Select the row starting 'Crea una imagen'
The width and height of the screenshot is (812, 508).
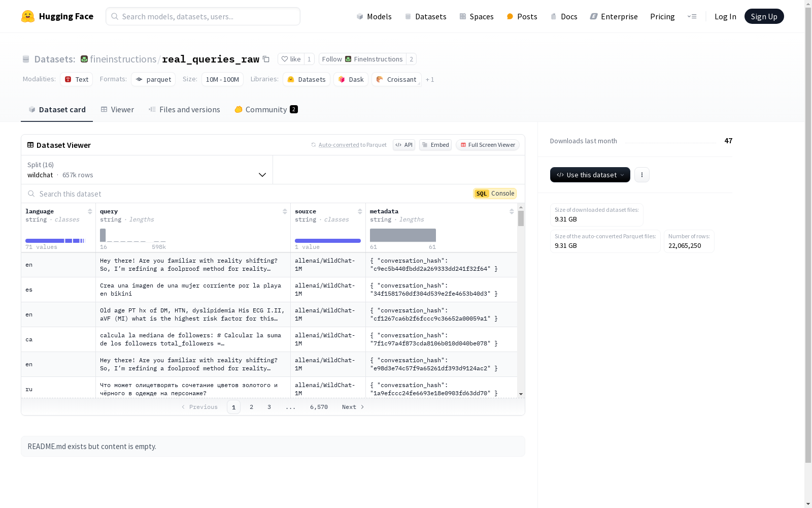pyautogui.click(x=269, y=290)
